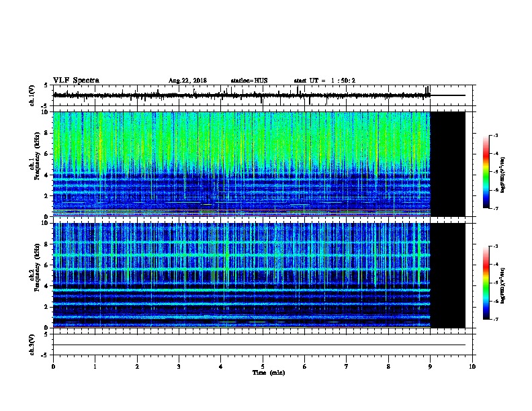Click the ch.2 color scale bar
Viewport: 532px width, 411px height.
click(486, 283)
